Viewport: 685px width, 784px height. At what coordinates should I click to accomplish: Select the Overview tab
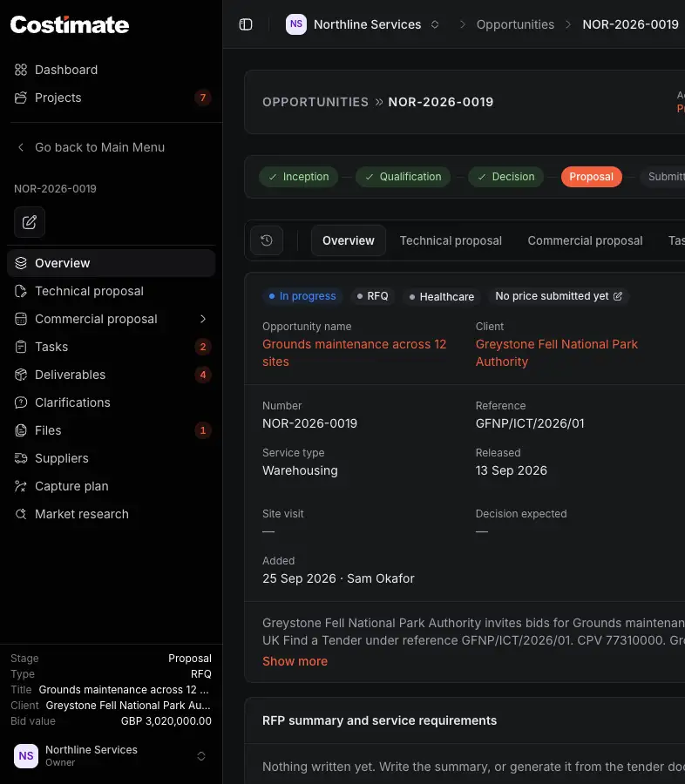pyautogui.click(x=349, y=240)
